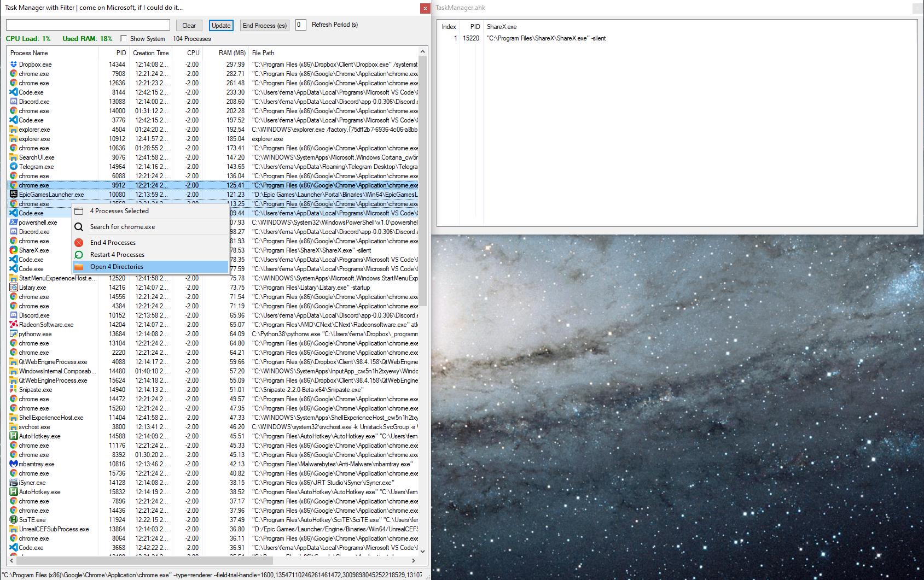The image size is (924, 580).
Task: Click the RadeonSoftware.exe process icon
Action: coord(14,325)
